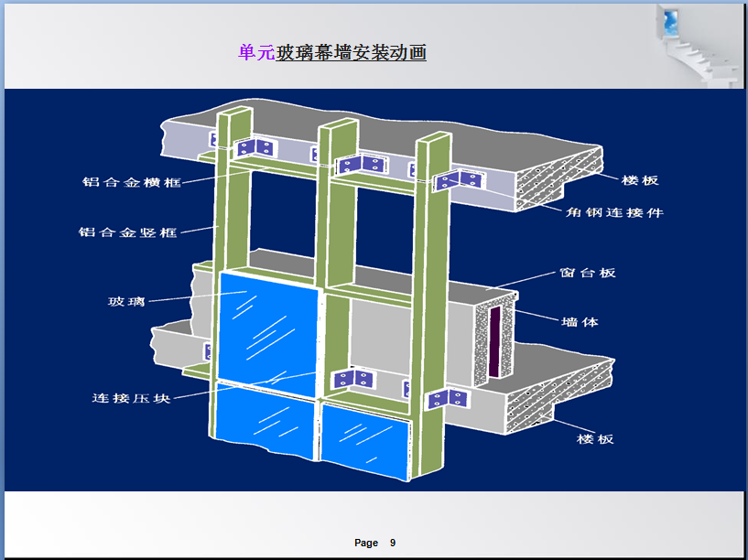Select the 铝合金横框 label
The width and height of the screenshot is (748, 560).
(128, 182)
